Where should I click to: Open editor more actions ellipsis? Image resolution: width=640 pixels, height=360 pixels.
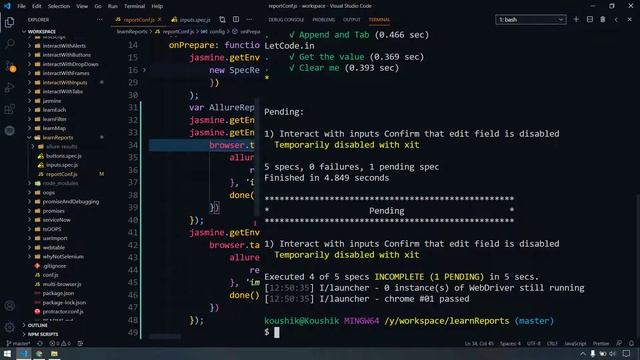tap(249, 20)
